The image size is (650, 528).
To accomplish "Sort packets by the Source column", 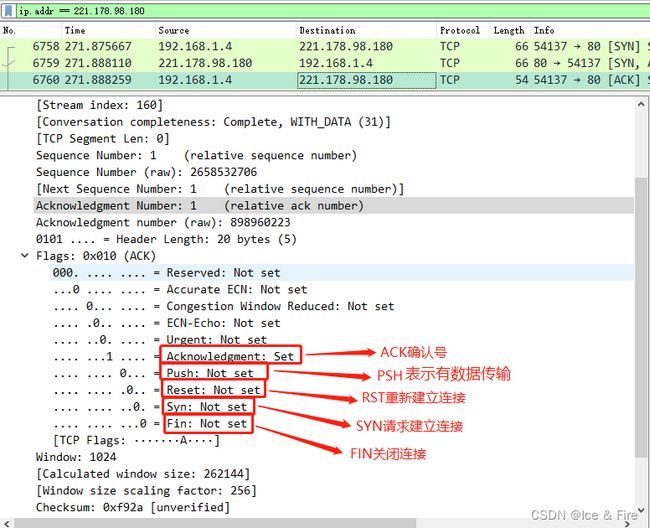I will click(174, 30).
